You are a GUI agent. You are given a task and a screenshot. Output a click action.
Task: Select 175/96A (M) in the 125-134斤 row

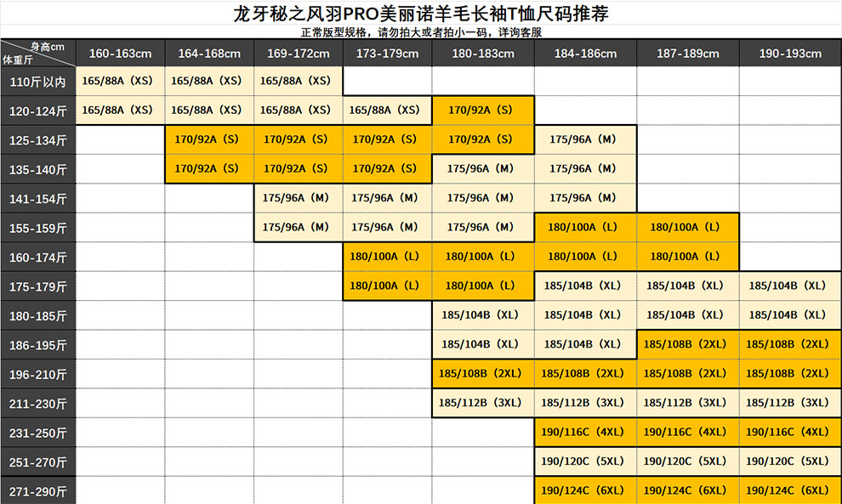click(585, 139)
